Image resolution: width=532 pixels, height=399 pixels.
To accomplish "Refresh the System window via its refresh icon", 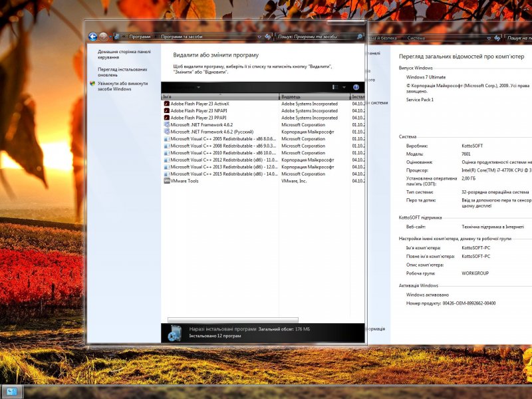I will tap(497, 38).
